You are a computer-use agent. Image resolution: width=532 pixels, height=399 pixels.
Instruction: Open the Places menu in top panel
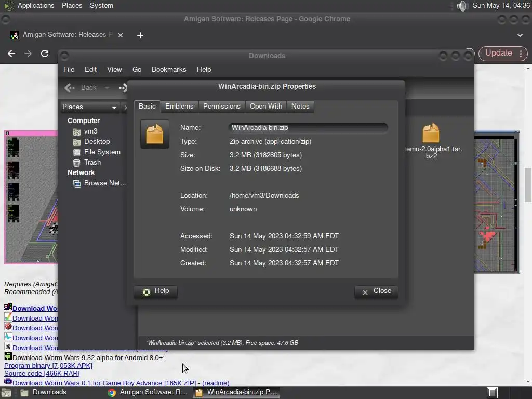(72, 5)
